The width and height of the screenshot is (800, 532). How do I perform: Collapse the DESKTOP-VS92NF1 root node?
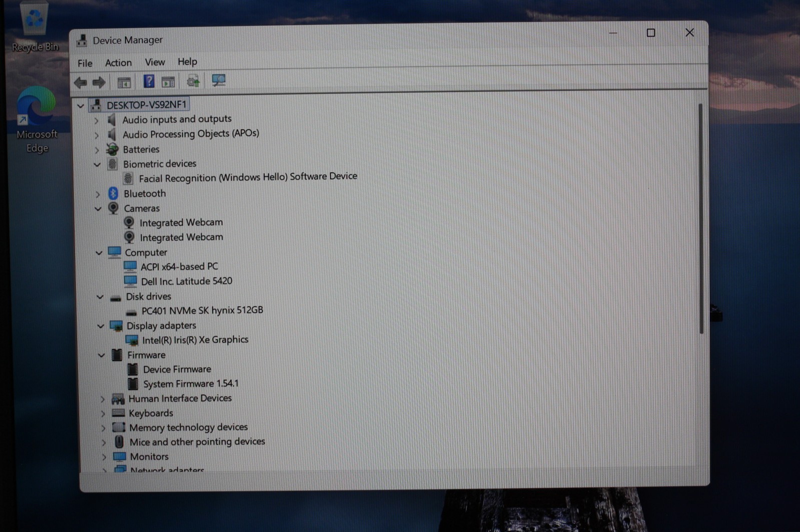(x=81, y=105)
